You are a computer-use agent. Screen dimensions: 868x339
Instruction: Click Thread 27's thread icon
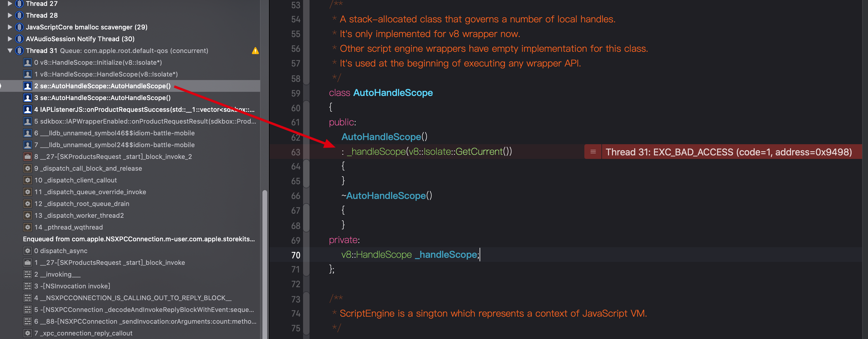pos(19,4)
